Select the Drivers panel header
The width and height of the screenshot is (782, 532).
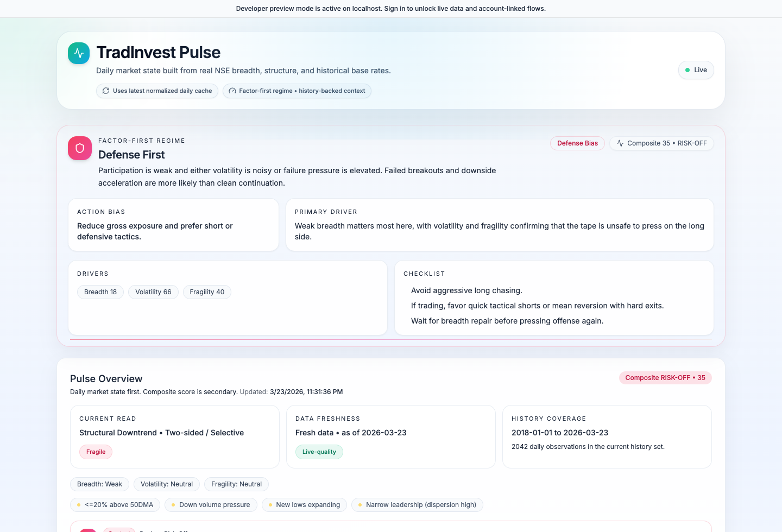(93, 274)
